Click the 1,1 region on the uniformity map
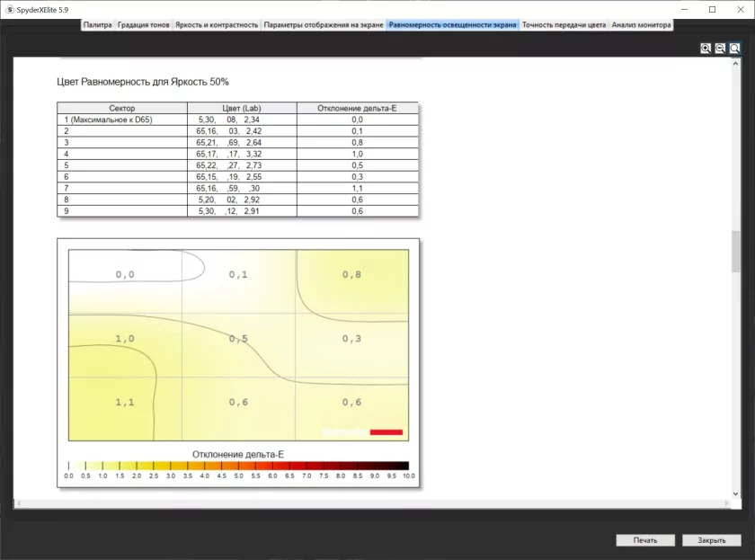This screenshot has width=755, height=560. point(125,402)
